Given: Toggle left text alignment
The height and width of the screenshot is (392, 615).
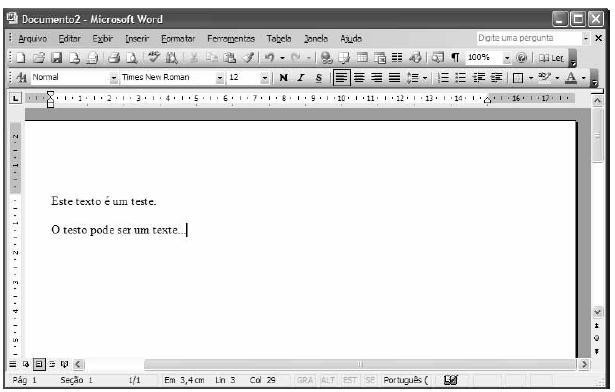Looking at the screenshot, I should [341, 78].
